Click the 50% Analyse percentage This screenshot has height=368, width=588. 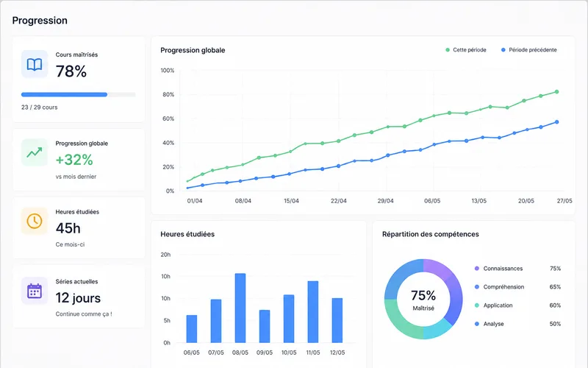click(x=555, y=324)
